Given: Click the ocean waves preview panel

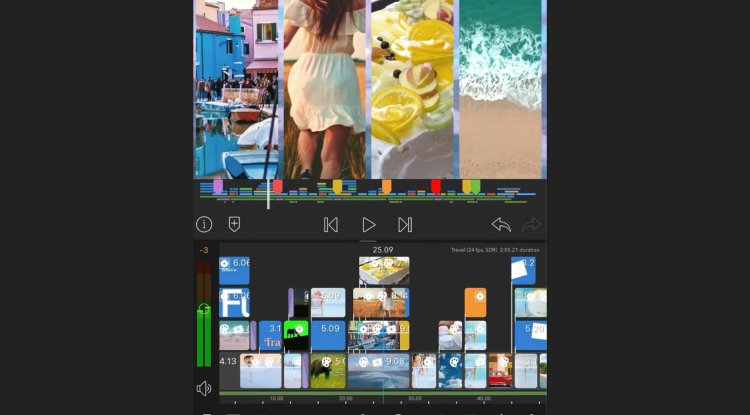Looking at the screenshot, I should pyautogui.click(x=501, y=89).
